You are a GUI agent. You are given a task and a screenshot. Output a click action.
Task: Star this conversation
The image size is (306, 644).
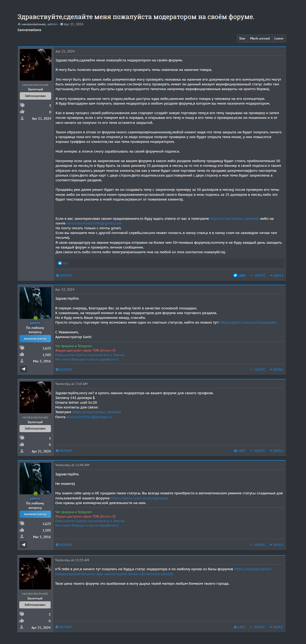(242, 38)
